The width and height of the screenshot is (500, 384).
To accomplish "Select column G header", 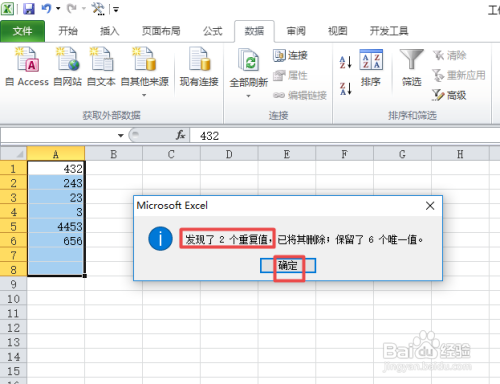I will [x=402, y=154].
